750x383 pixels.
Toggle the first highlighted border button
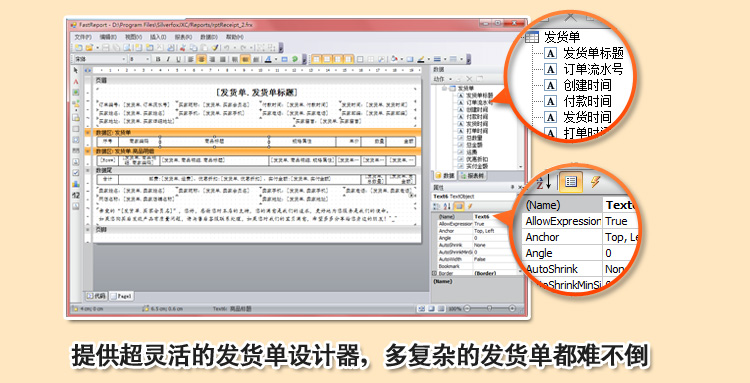316,59
